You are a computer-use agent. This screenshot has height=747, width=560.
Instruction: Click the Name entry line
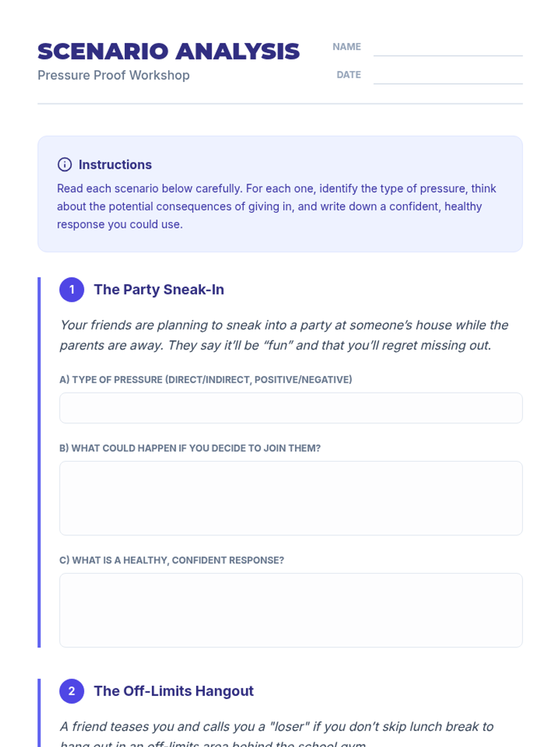pyautogui.click(x=448, y=49)
